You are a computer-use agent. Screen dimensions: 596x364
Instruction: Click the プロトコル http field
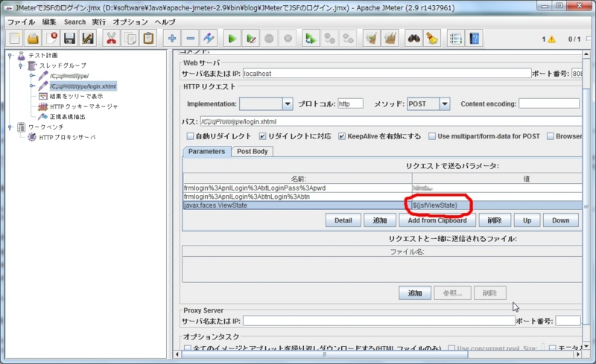tap(350, 103)
